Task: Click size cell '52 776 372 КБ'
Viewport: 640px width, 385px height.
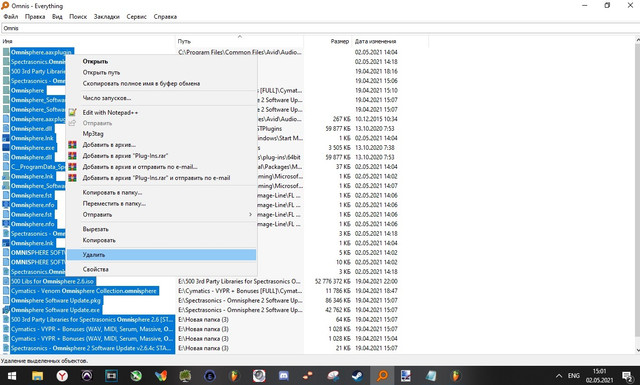Action: pos(333,281)
